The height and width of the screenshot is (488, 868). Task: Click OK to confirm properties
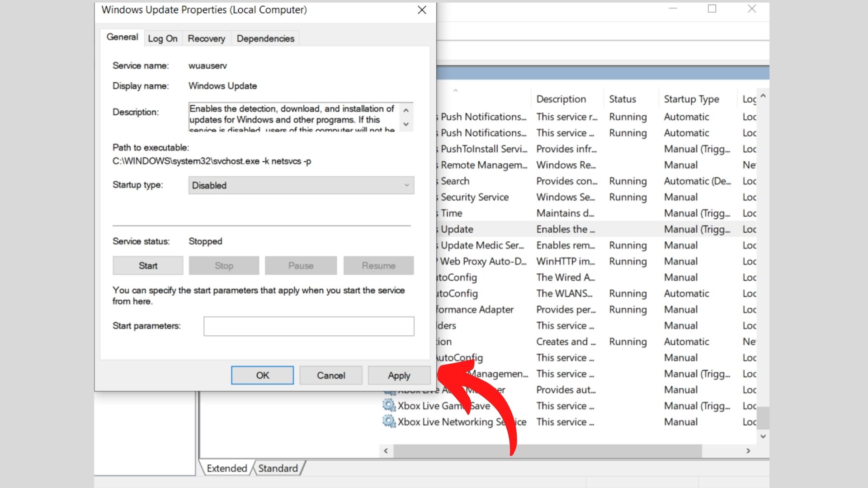click(x=262, y=375)
